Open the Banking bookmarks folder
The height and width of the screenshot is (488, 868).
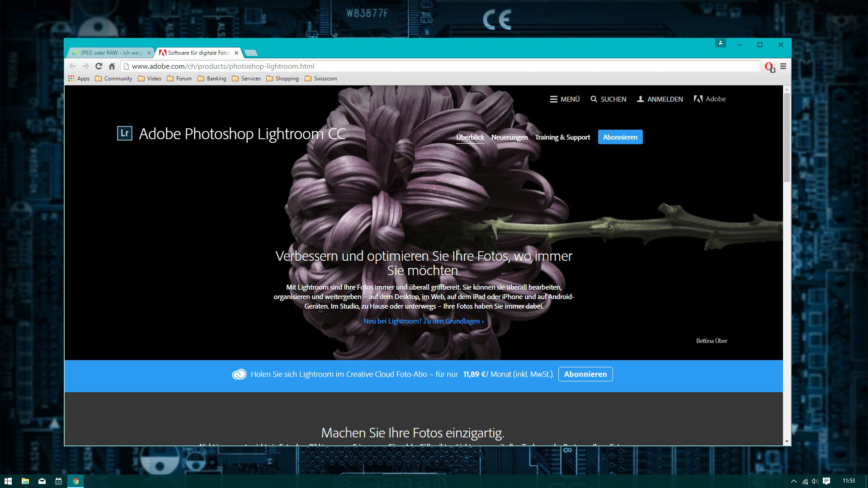tap(212, 78)
